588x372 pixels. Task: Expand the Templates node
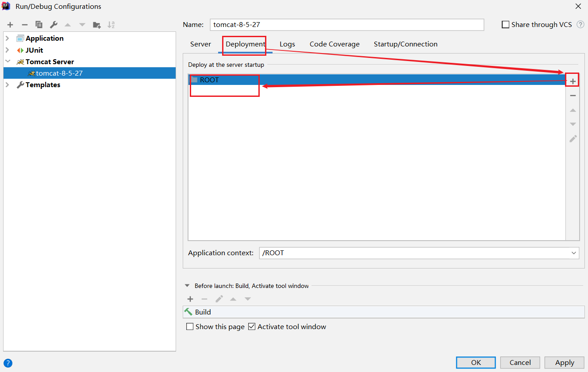pos(8,85)
